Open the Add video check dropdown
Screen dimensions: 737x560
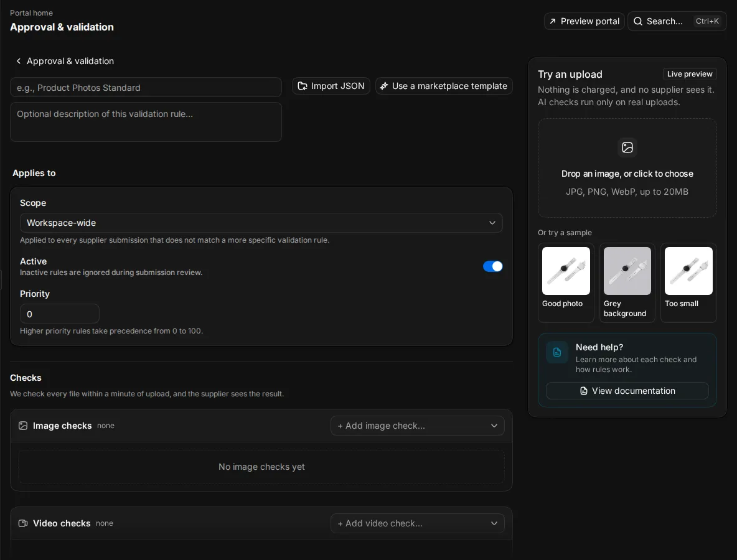coord(418,523)
